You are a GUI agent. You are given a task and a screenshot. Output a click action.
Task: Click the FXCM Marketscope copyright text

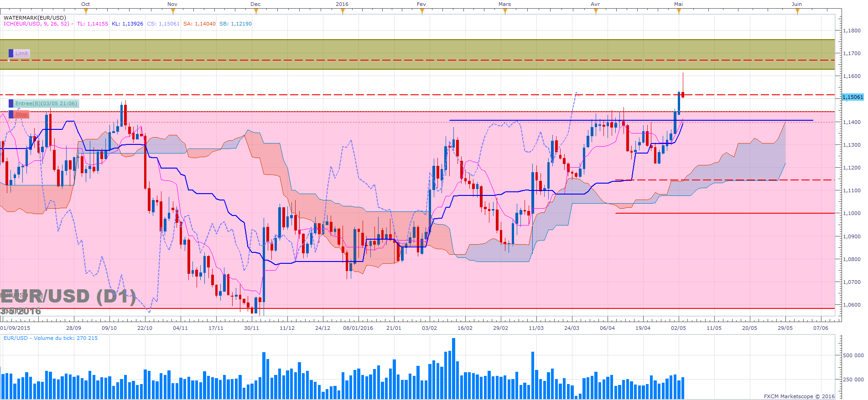click(x=799, y=396)
